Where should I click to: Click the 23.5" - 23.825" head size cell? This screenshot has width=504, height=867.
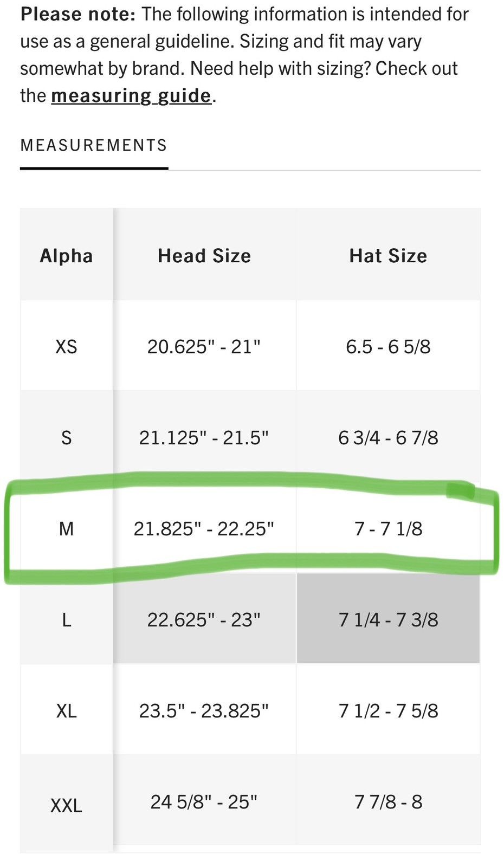coord(204,710)
